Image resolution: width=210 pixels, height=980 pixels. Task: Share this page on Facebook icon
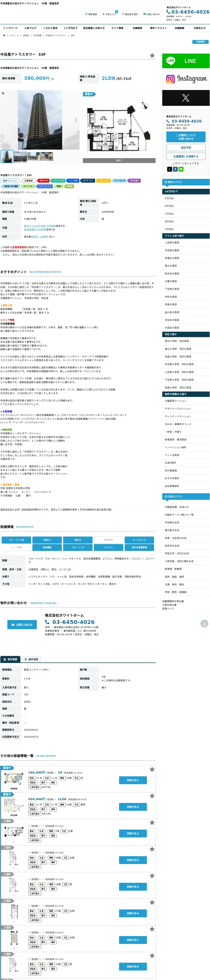[x=175, y=169]
